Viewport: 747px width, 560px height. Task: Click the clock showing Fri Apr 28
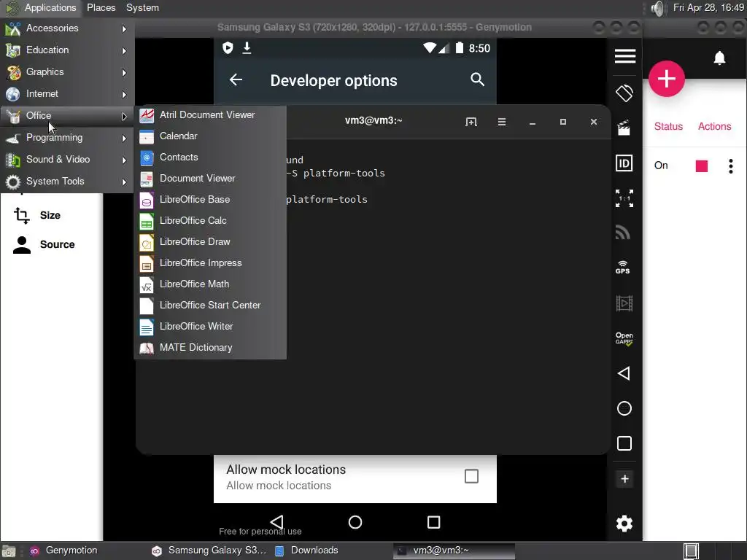[x=708, y=7]
